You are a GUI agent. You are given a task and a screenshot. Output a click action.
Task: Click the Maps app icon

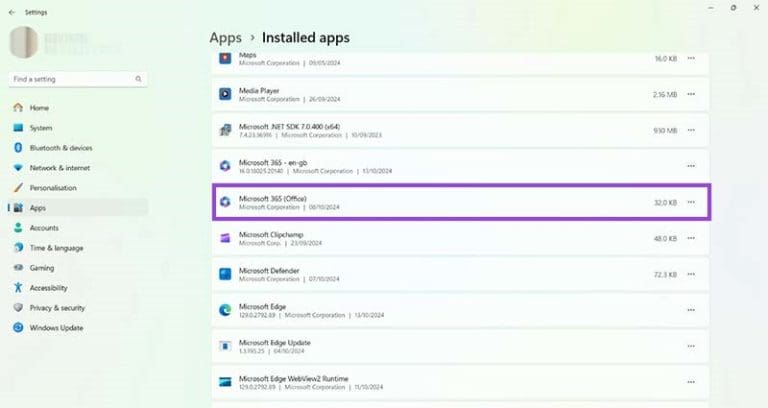coord(225,58)
